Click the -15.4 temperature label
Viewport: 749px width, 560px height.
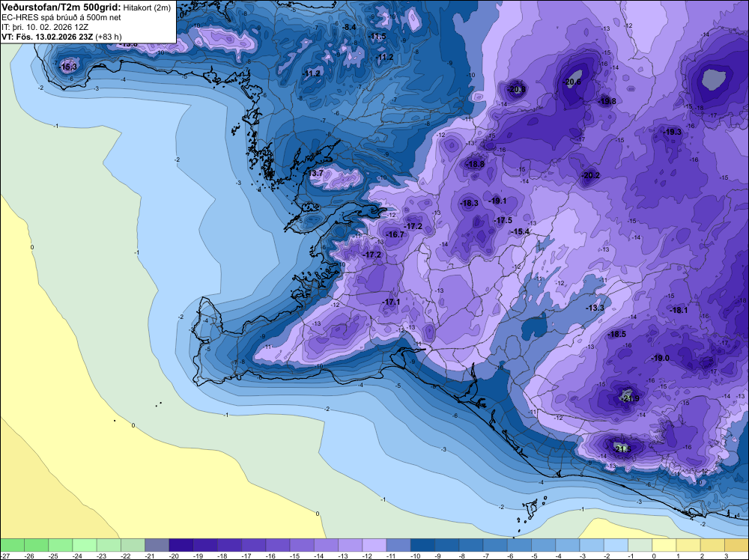tap(521, 231)
